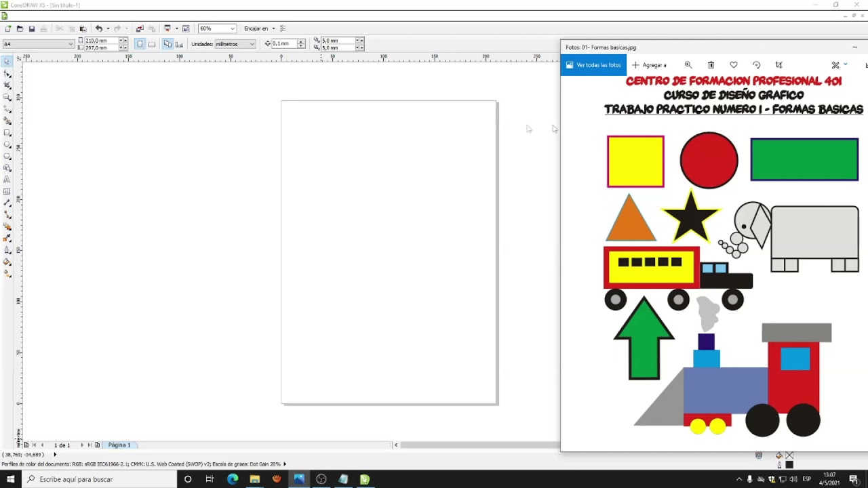Click the page width 210,0 mm field
This screenshot has height=488, width=868.
coord(101,41)
